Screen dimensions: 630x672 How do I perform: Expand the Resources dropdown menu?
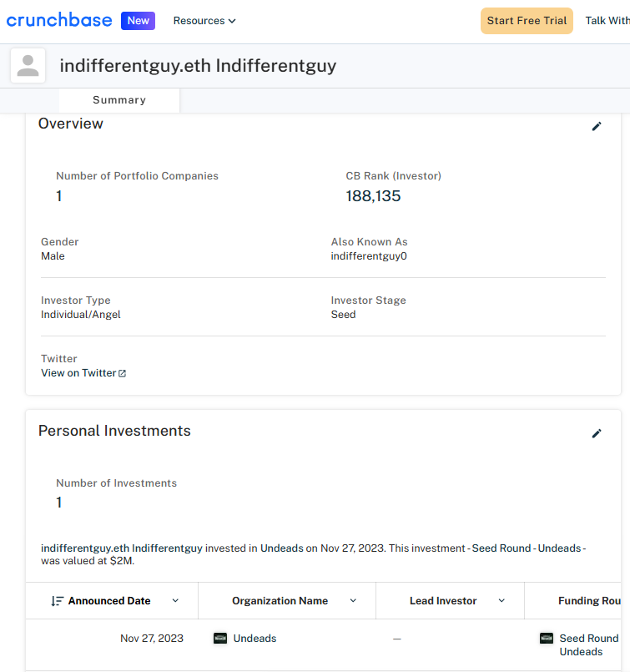204,21
